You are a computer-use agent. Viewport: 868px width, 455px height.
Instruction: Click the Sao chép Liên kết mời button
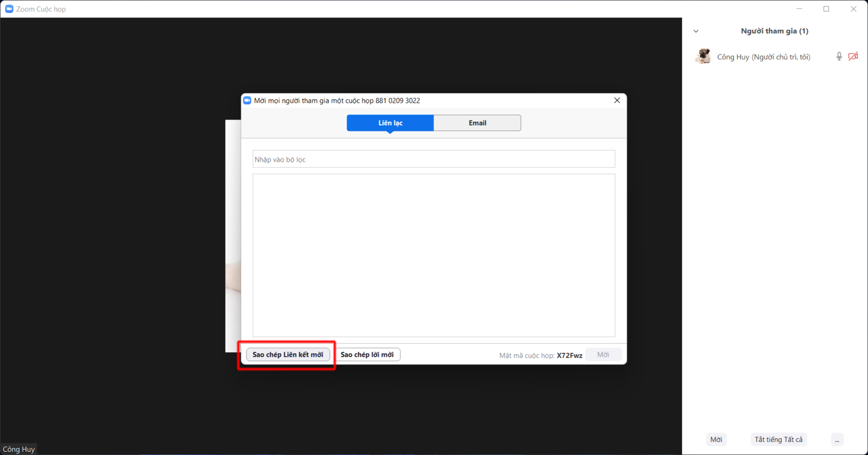click(288, 355)
